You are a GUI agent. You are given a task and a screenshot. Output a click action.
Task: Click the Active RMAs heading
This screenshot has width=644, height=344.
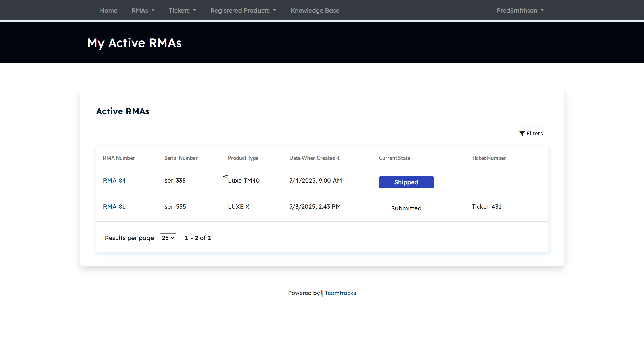click(123, 111)
